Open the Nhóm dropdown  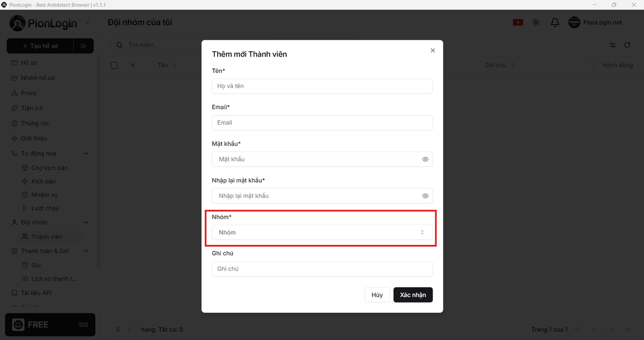click(x=322, y=232)
